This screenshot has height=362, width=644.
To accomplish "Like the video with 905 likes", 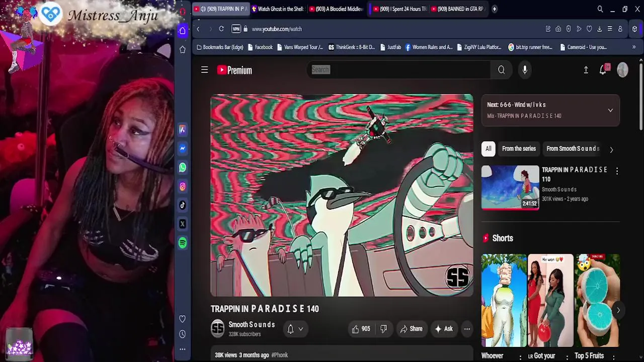I will click(x=361, y=329).
